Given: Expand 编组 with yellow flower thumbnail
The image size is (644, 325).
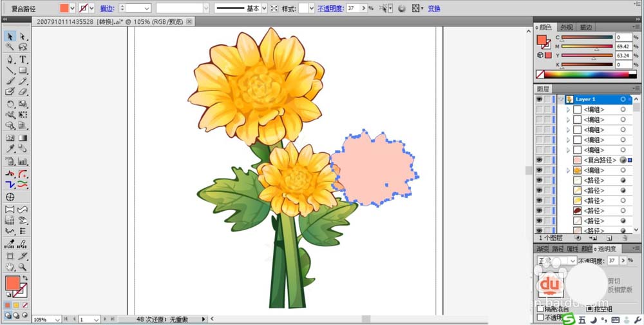Looking at the screenshot, I should [569, 170].
